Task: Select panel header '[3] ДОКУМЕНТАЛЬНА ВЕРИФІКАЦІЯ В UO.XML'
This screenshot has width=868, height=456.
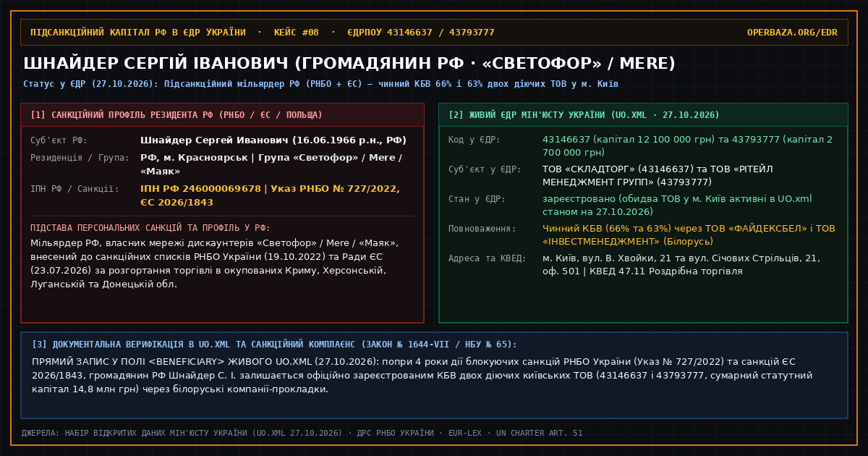Action: pos(275,345)
